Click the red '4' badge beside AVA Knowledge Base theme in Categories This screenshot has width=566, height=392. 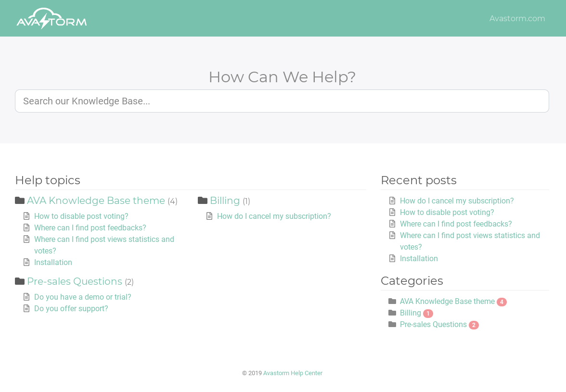pos(502,302)
